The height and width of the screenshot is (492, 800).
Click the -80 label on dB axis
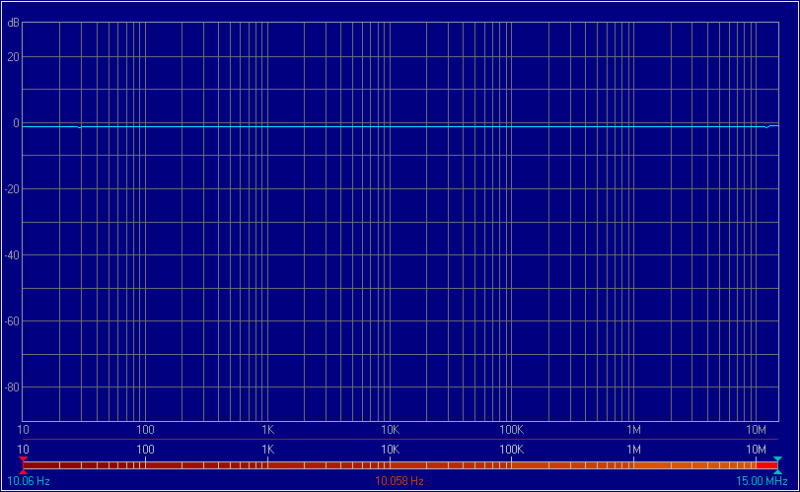12,387
